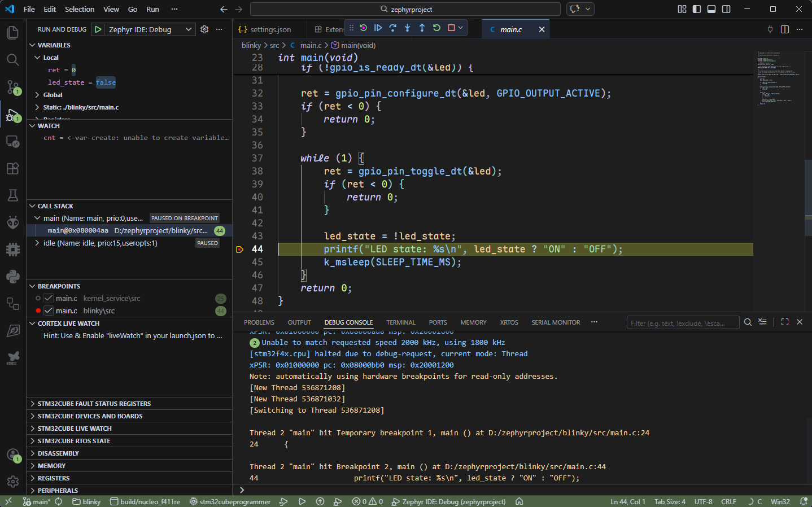Screen dimensions: 812x507
Task: Open launch.json via debug gear icon
Action: coord(204,29)
